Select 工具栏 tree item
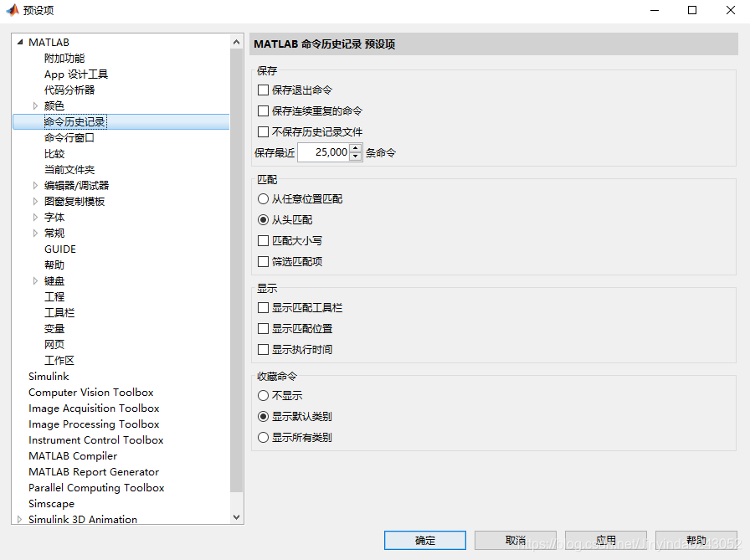 point(59,313)
